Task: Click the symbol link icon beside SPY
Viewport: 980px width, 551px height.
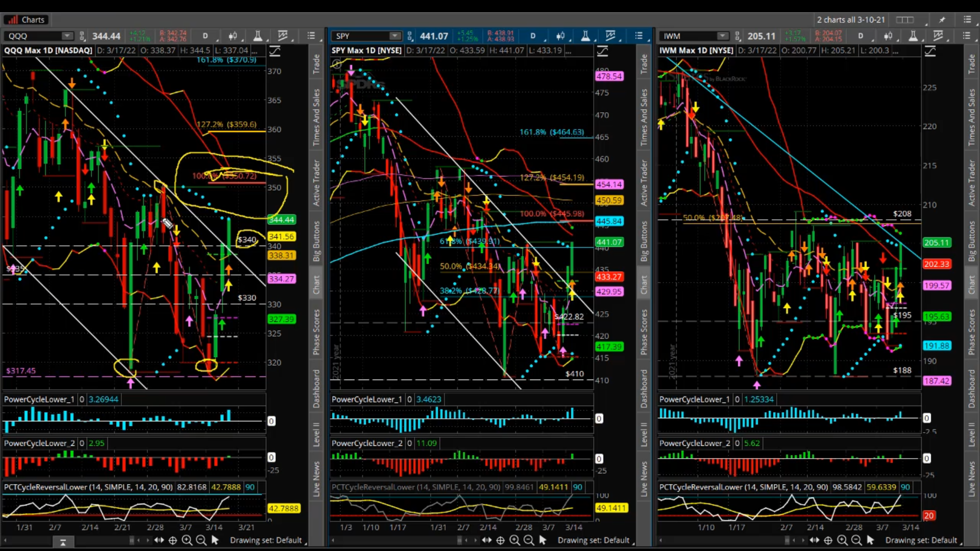Action: pyautogui.click(x=409, y=36)
